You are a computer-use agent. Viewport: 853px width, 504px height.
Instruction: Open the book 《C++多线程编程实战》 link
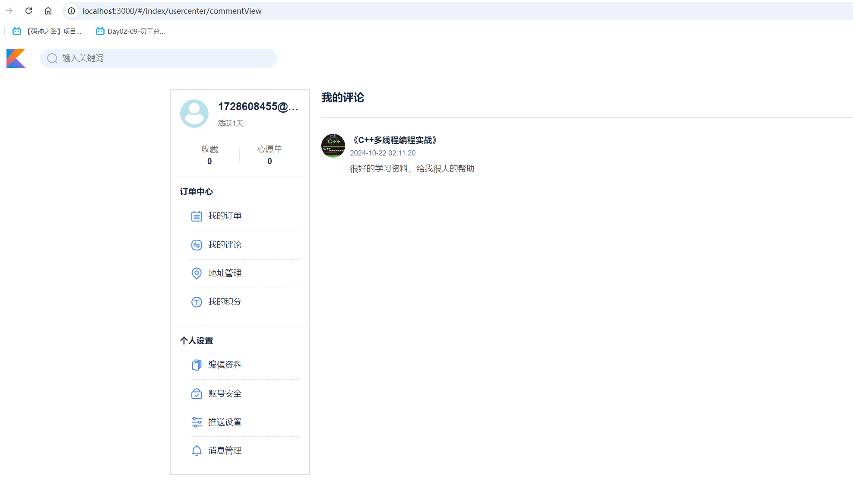point(396,140)
